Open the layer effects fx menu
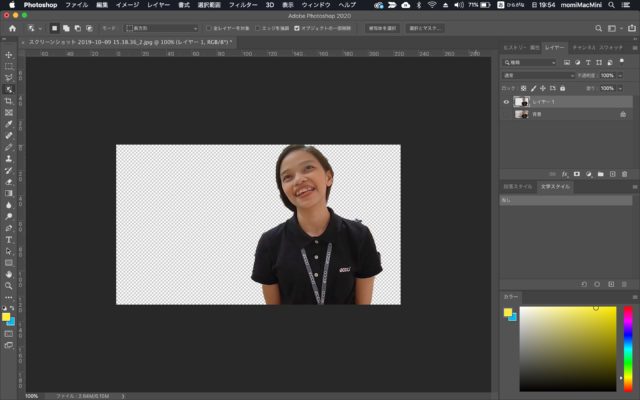 coord(565,173)
